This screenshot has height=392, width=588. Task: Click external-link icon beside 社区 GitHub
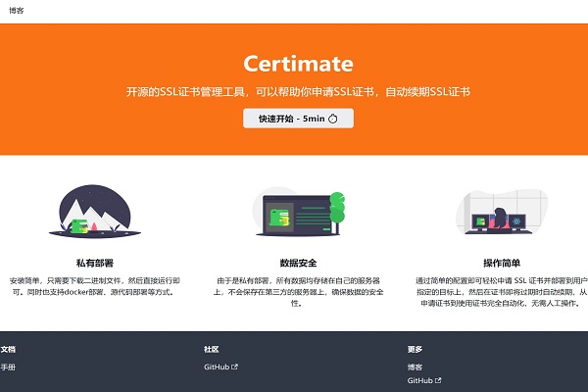coord(234,367)
